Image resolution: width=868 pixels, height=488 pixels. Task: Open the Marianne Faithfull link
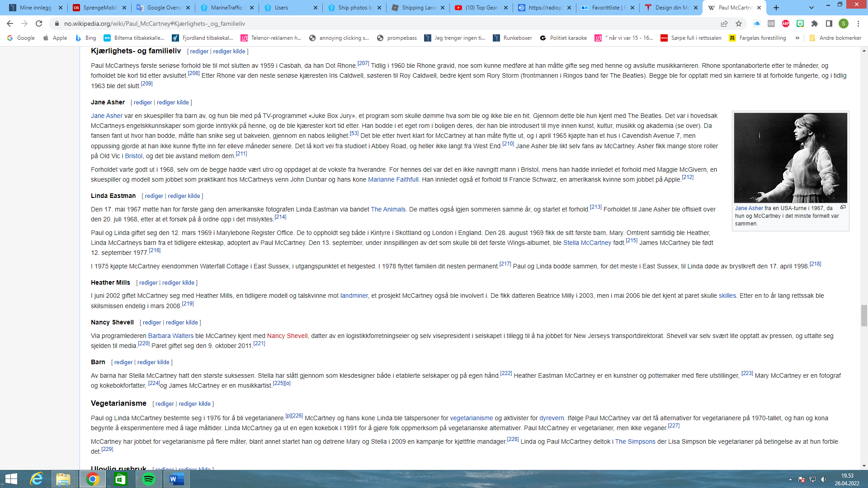click(x=393, y=180)
